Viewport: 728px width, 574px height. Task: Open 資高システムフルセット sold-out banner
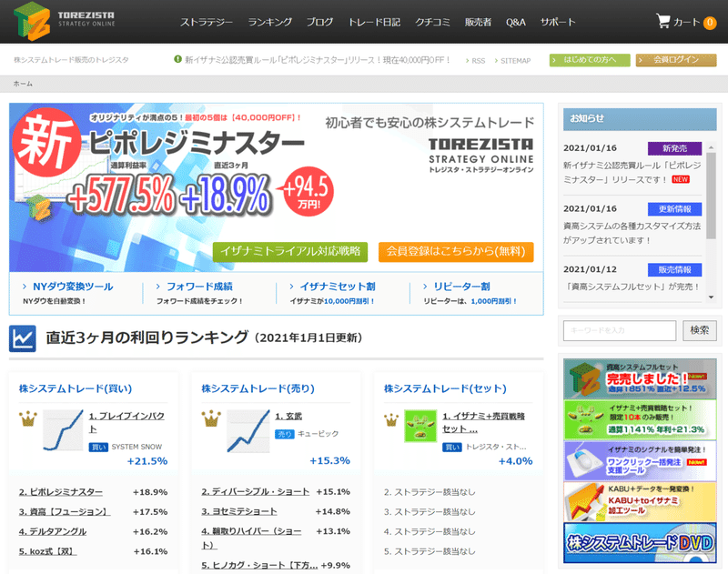coord(640,379)
